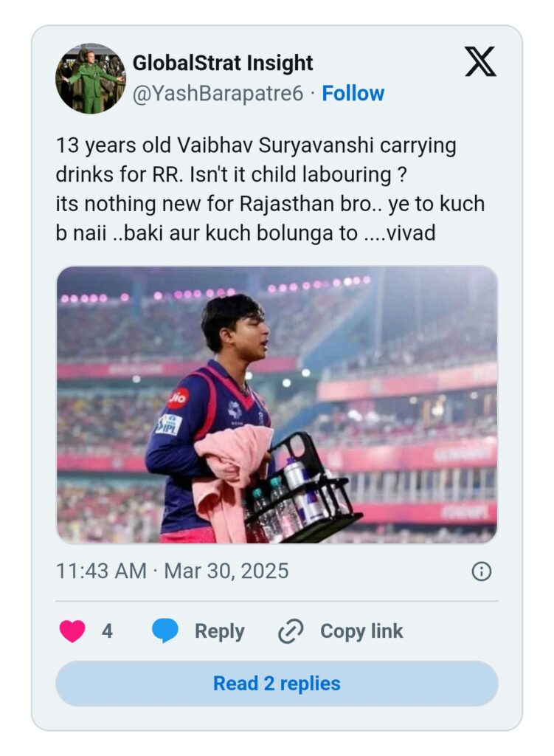This screenshot has height=756, width=554.
Task: Open the tweet info circle icon
Action: [481, 571]
